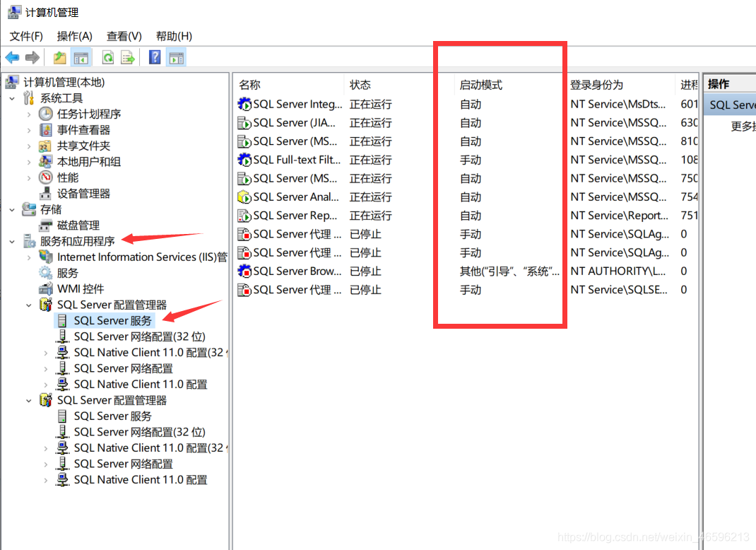Toggle the Show/Hide Action Pane toolbar icon

pos(177,58)
